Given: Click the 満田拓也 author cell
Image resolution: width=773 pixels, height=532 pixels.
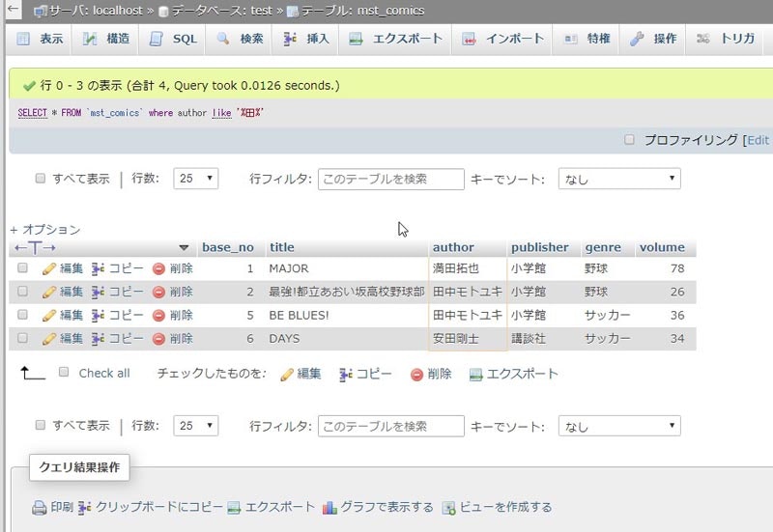Looking at the screenshot, I should click(468, 268).
